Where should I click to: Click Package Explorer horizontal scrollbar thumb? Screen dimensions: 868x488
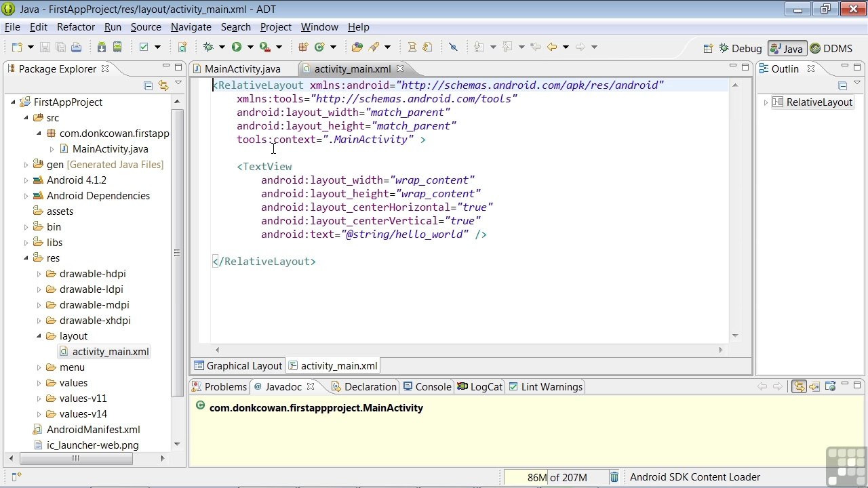77,459
